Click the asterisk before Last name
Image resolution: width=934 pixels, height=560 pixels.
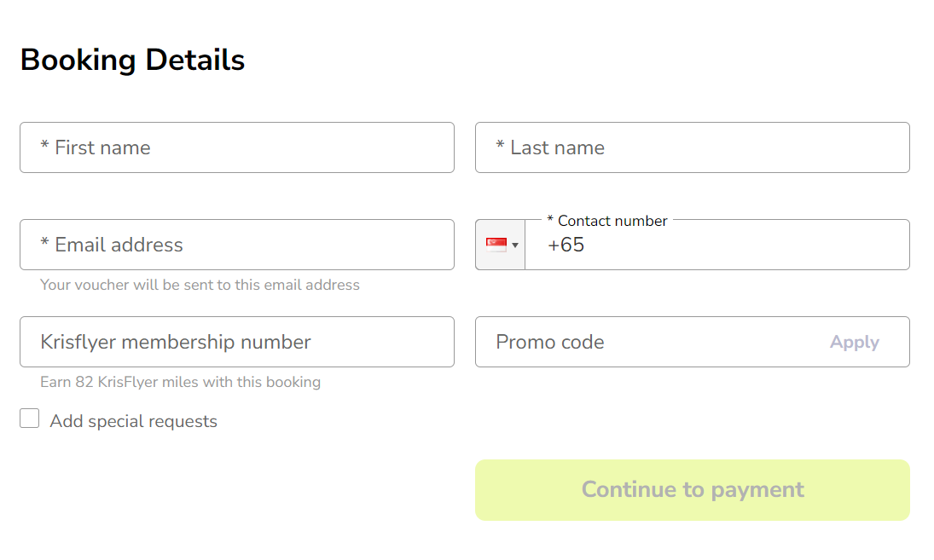click(x=501, y=145)
